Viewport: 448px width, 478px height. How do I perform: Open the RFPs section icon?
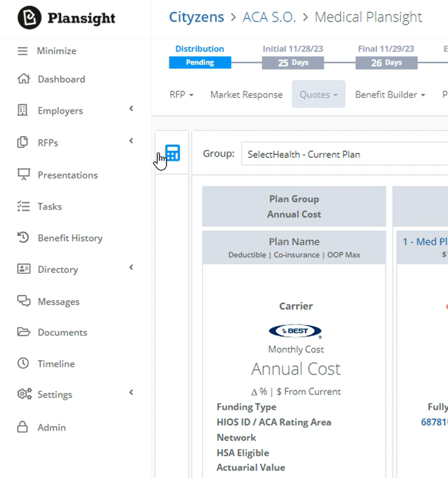tap(23, 142)
